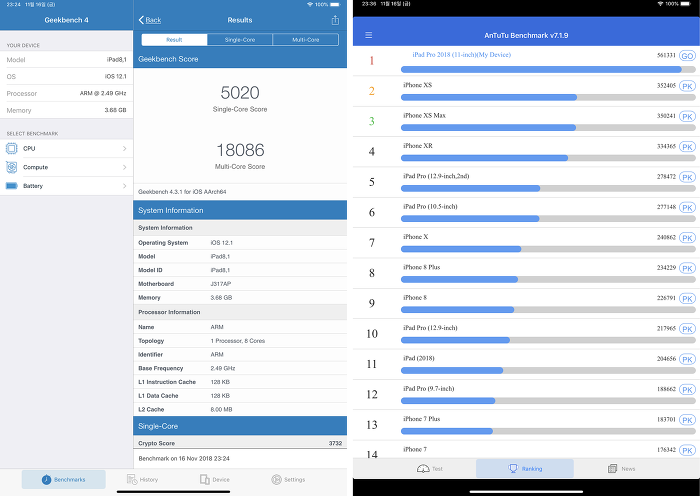The image size is (700, 496).
Task: Tap the Back button in Geekbench Results
Action: point(150,20)
